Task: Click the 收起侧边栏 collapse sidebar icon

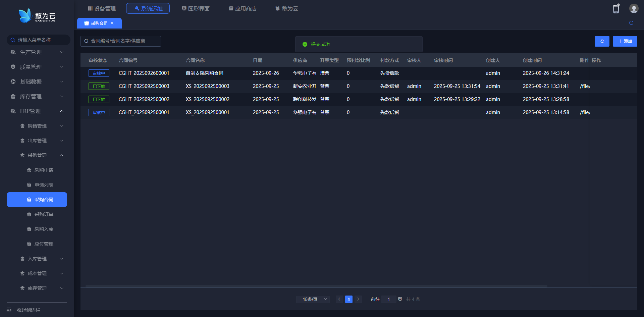Action: tap(9, 310)
